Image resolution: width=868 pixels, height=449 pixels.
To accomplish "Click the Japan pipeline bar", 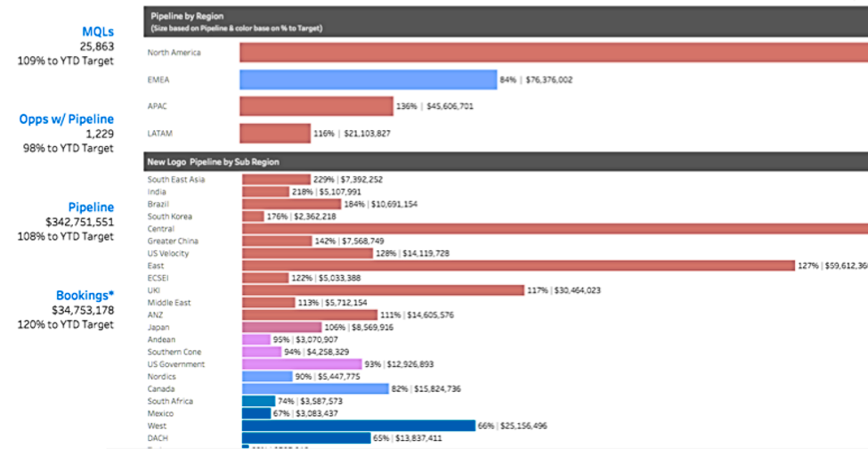I will point(282,327).
